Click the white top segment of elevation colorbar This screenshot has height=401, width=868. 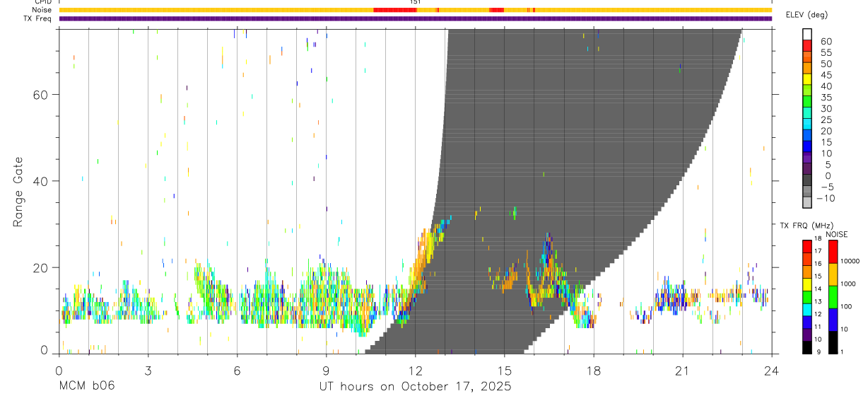pyautogui.click(x=807, y=35)
